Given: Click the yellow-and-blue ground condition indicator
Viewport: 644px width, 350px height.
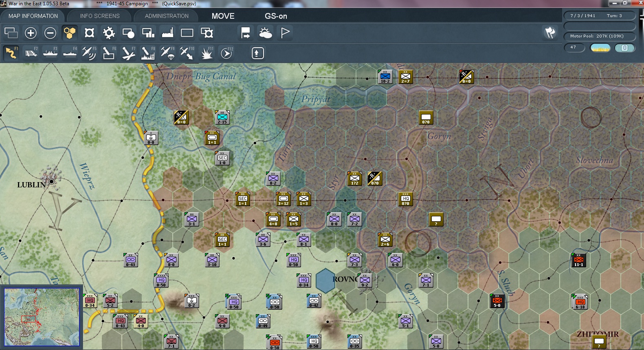Looking at the screenshot, I should click(600, 48).
